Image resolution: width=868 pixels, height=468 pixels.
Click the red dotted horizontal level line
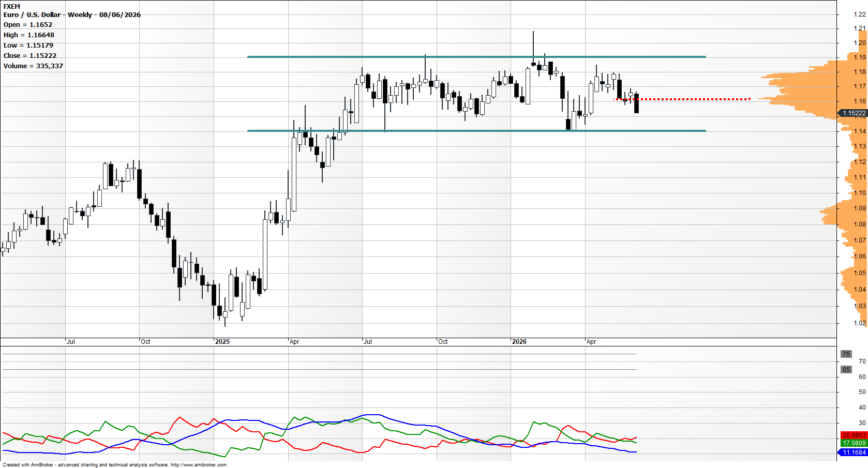point(682,99)
